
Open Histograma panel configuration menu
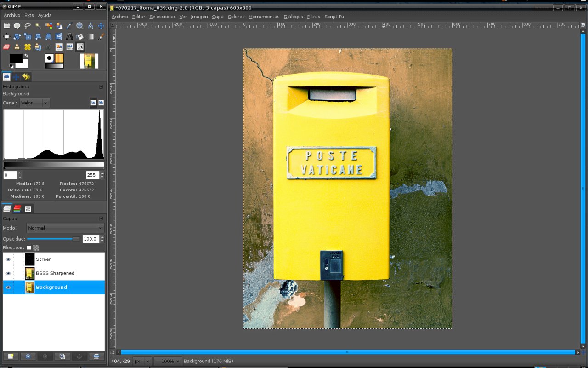click(101, 86)
